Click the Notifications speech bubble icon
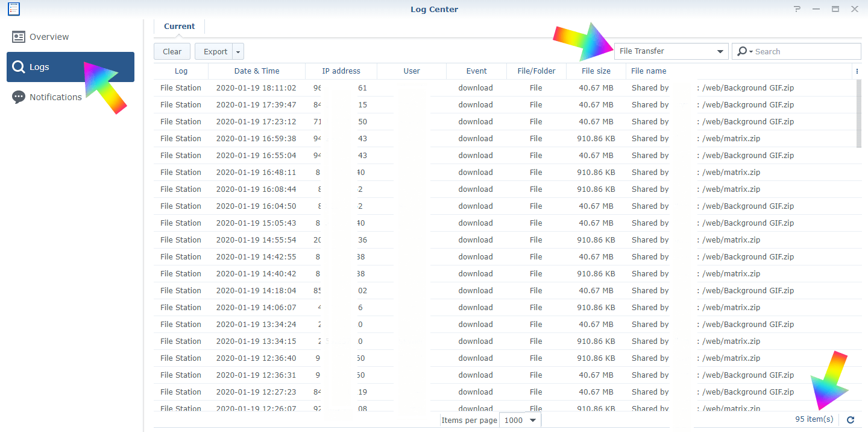 tap(19, 97)
